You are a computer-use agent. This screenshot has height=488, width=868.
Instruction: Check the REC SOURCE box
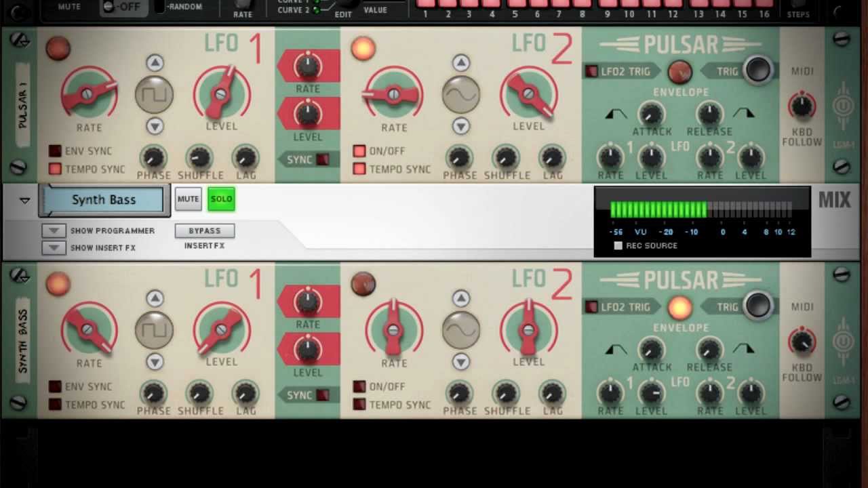618,245
